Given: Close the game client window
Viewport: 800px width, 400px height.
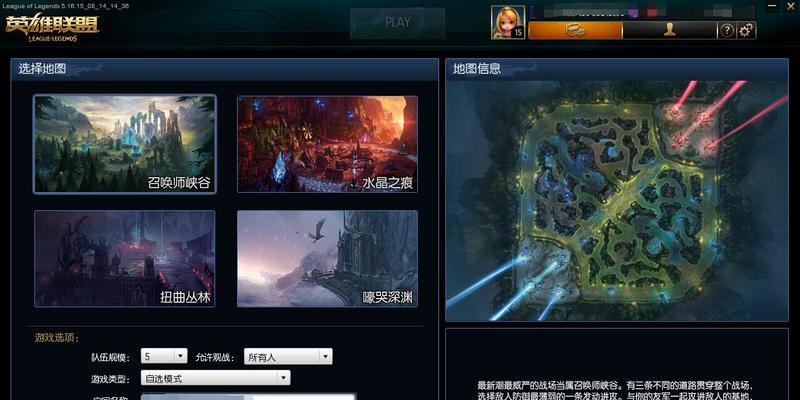Looking at the screenshot, I should 791,6.
